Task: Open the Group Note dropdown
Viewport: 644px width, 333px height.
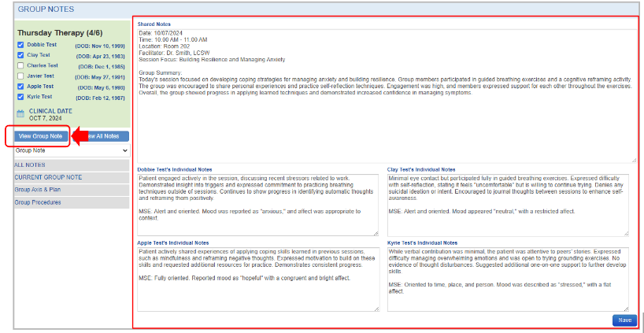Action: (71, 150)
